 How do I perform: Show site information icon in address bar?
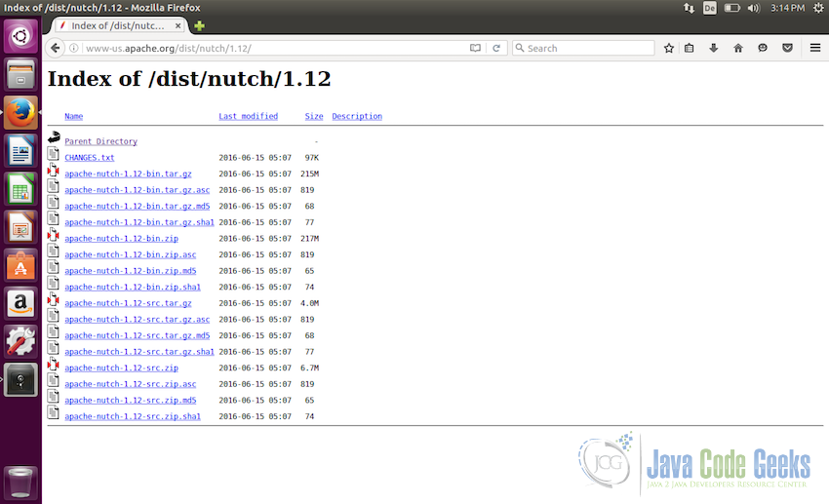(x=74, y=48)
